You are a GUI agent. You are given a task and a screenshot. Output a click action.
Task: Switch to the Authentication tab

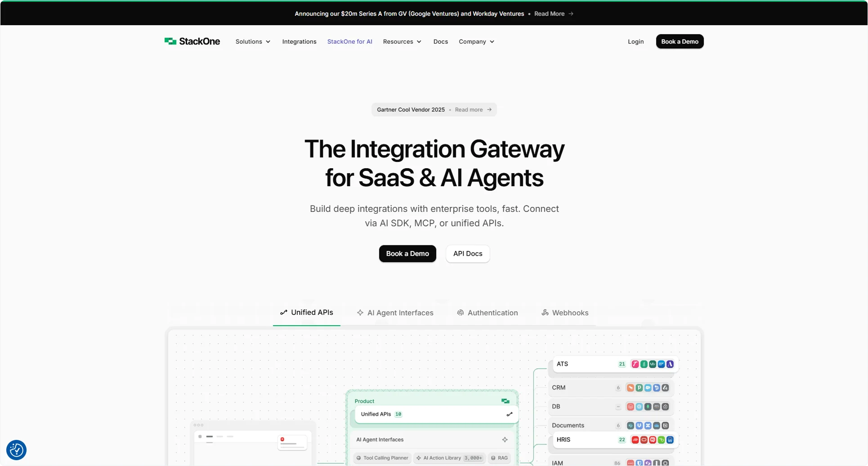[x=487, y=313]
